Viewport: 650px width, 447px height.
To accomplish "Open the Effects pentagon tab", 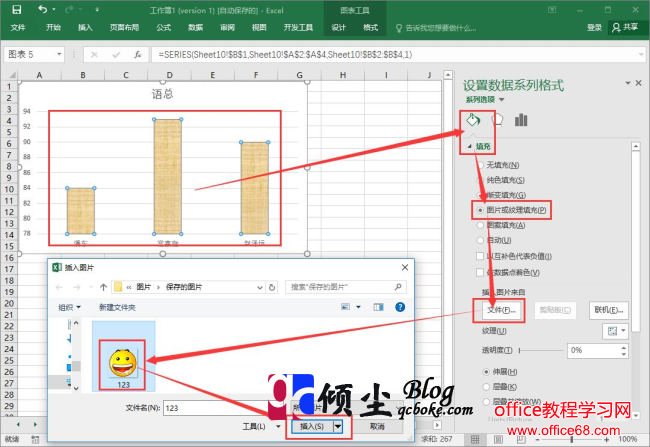I will click(x=497, y=120).
